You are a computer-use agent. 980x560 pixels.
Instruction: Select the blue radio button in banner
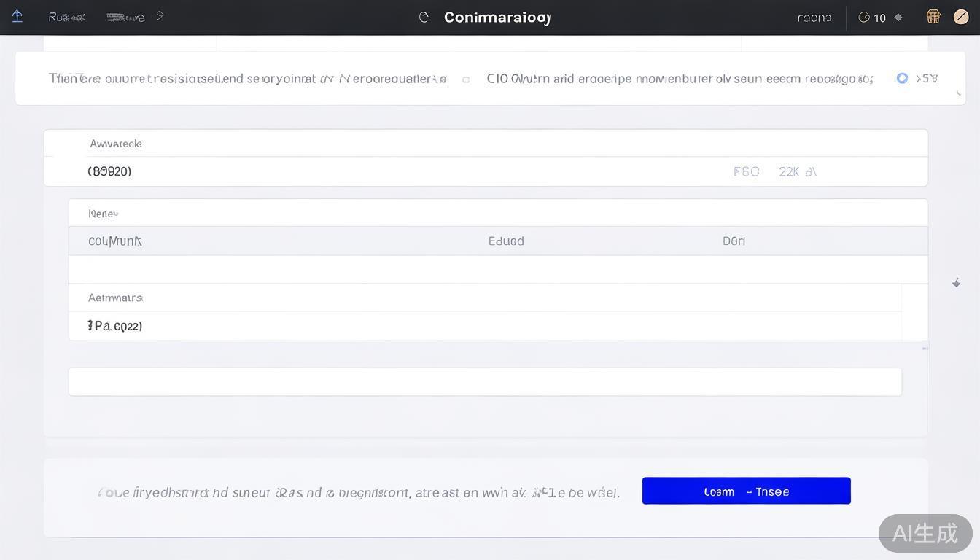[x=902, y=78]
